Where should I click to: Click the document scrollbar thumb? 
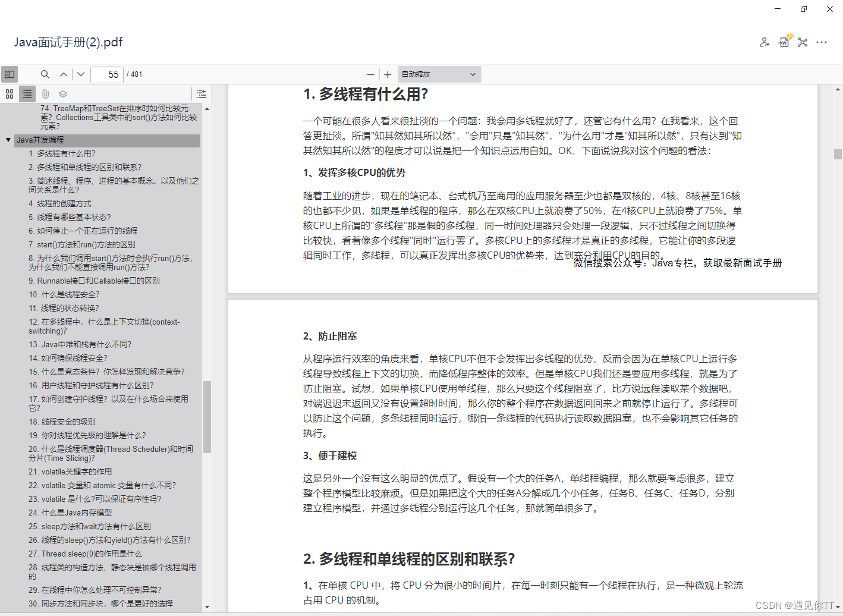click(x=838, y=154)
